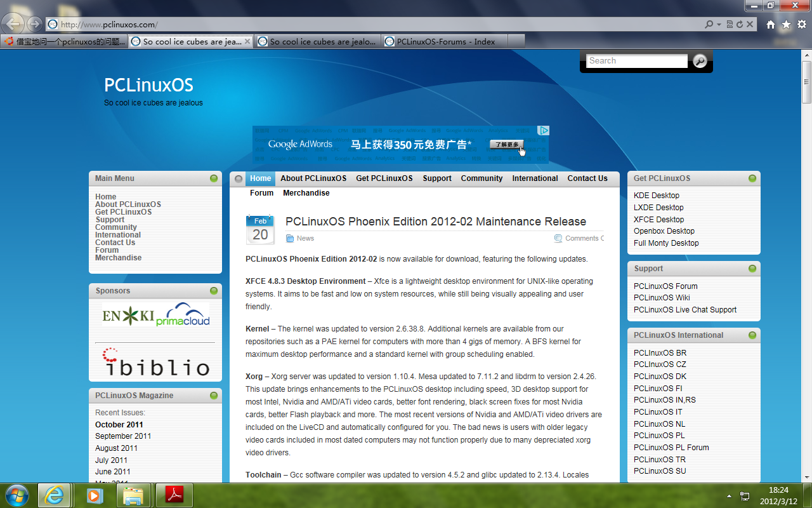The image size is (812, 508).
Task: Close the active 'So cool ice cubes' tab
Action: point(247,41)
